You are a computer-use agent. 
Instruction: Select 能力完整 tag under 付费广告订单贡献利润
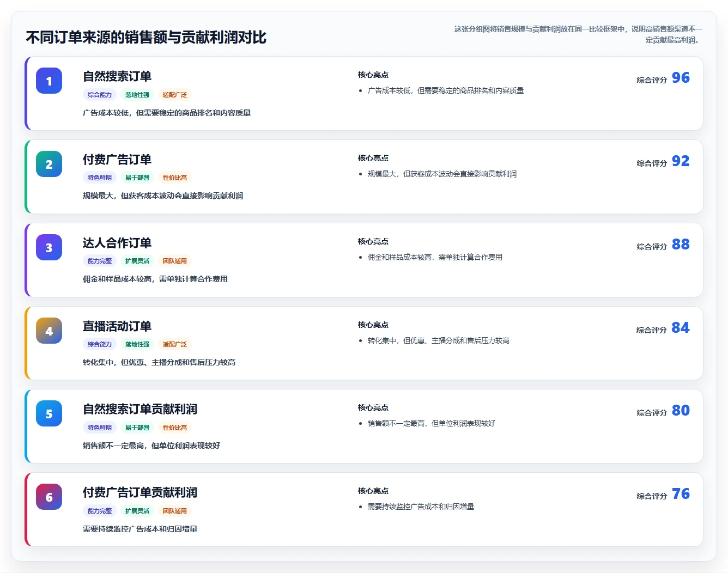pyautogui.click(x=100, y=511)
